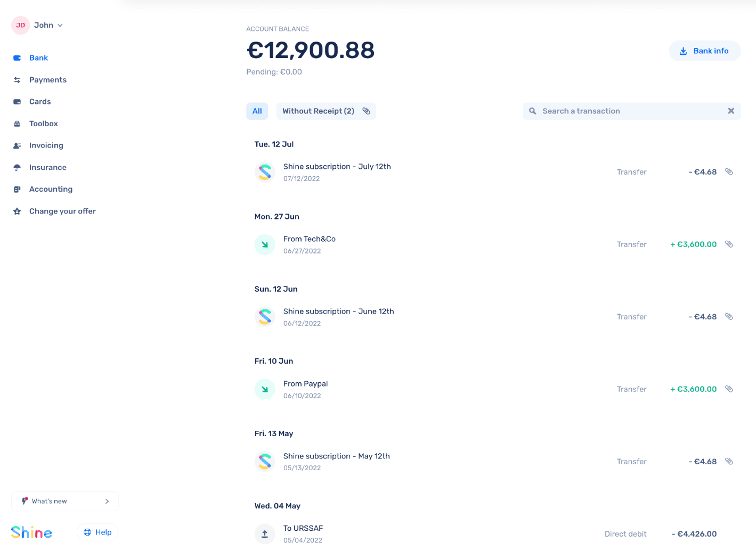Screen dimensions: 756x550
Task: Click the JD profile avatar
Action: point(20,25)
